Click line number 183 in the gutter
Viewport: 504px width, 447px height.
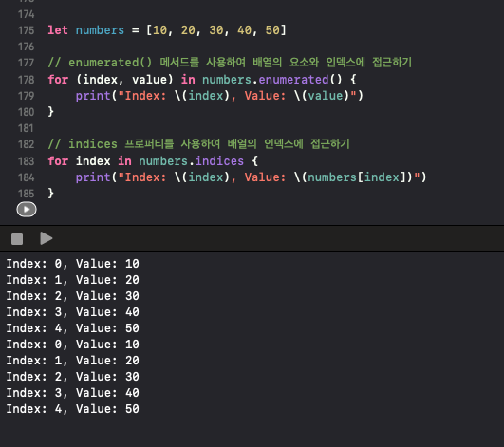(26, 161)
